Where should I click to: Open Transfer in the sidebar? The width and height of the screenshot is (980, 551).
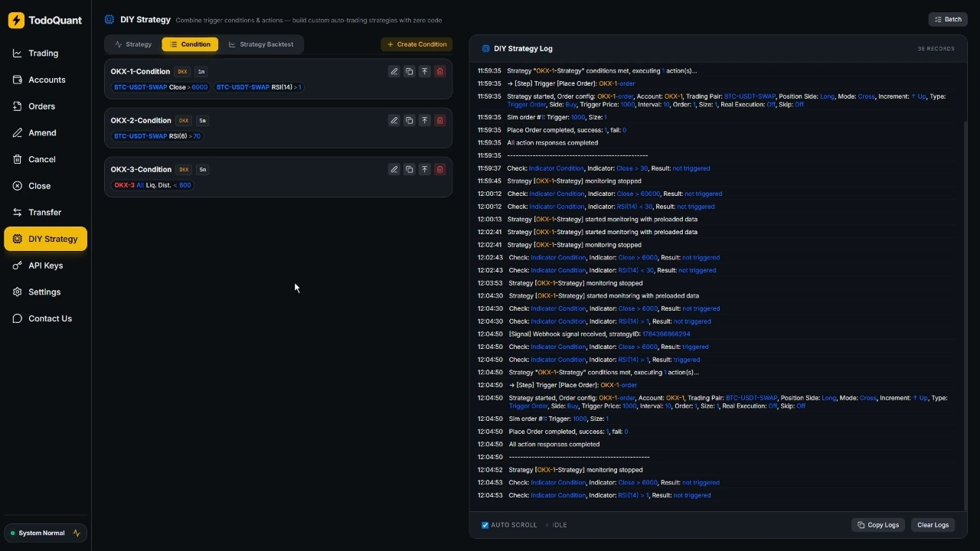click(45, 213)
